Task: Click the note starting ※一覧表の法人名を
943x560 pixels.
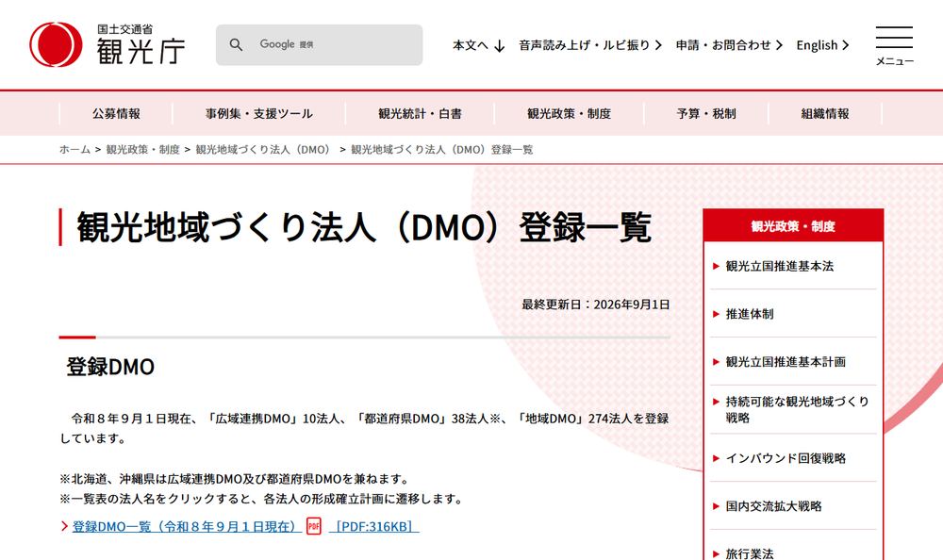Action: [262, 499]
